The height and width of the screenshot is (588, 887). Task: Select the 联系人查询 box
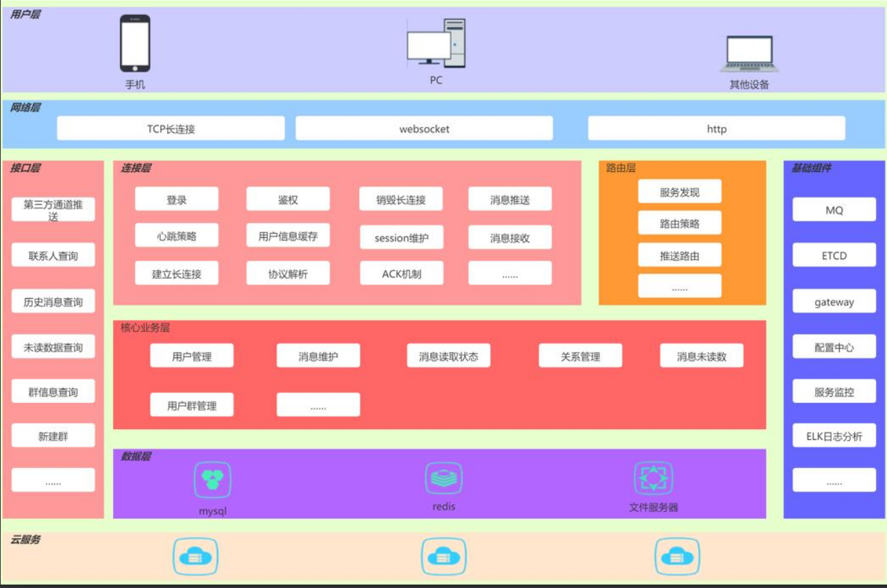point(53,256)
